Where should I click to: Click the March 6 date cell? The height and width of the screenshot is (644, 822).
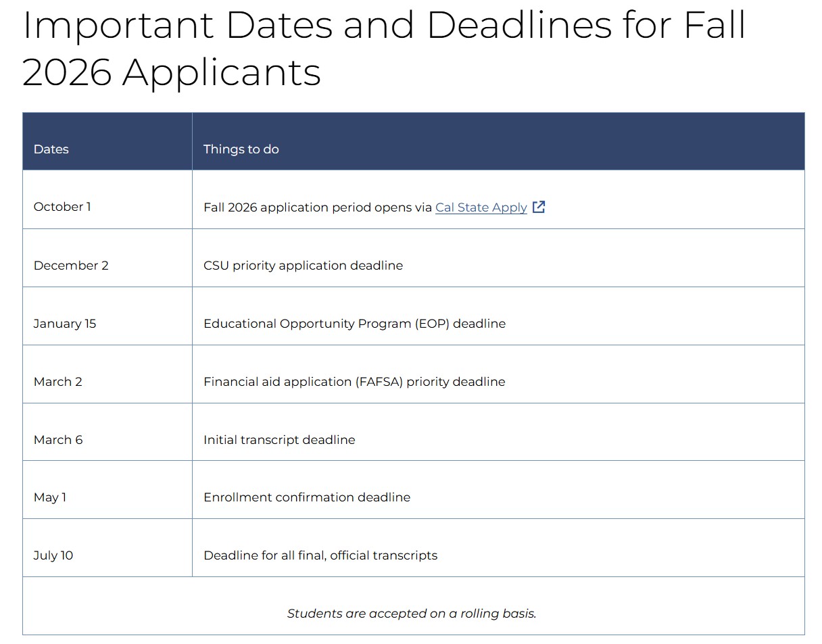coord(58,440)
